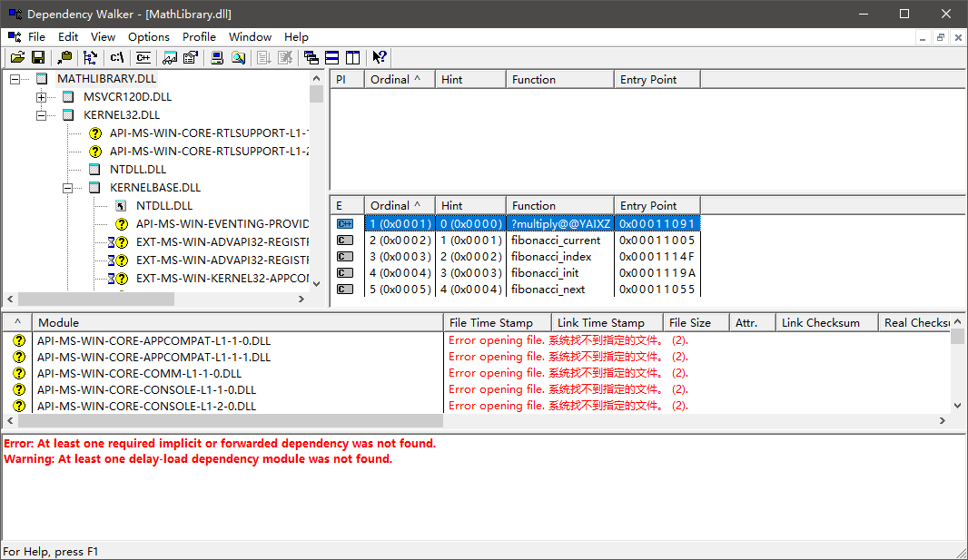Viewport: 968px width, 560px height.
Task: Click the magnifier folder search order icon
Action: (x=238, y=57)
